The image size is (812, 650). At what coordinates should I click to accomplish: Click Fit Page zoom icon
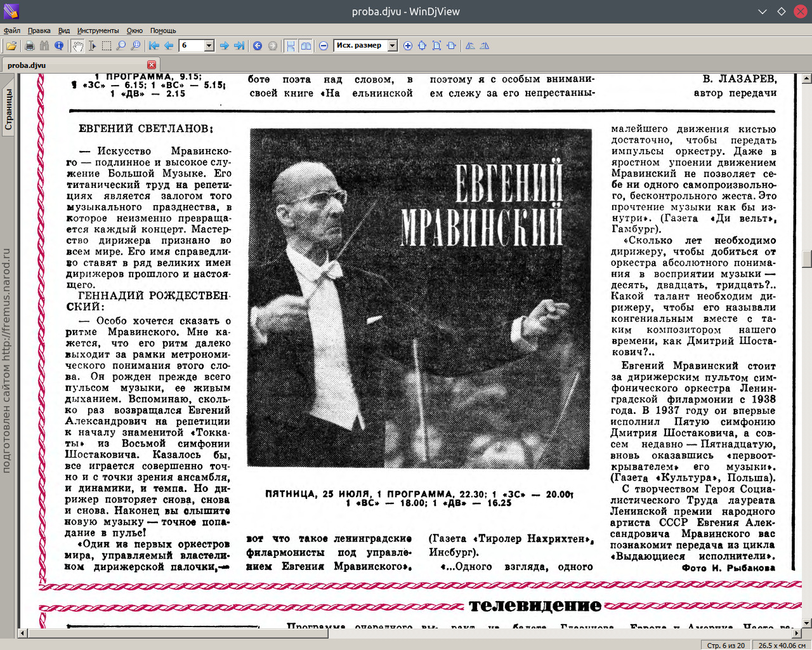pos(436,46)
